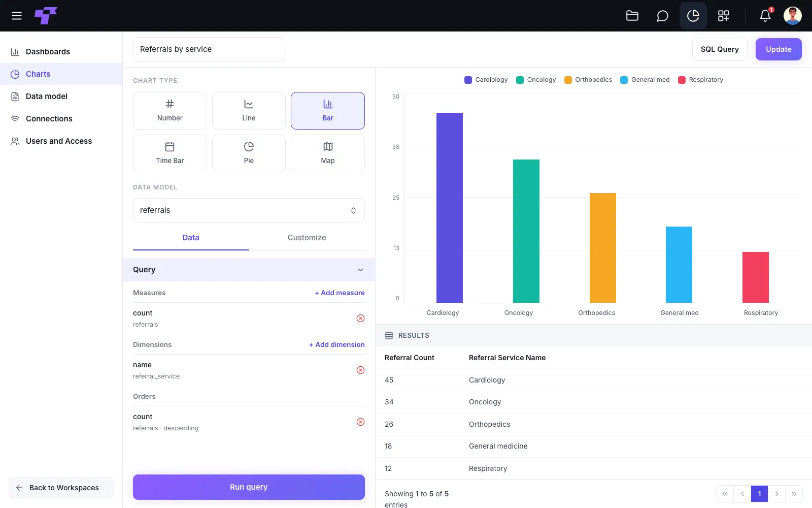This screenshot has height=508, width=812.
Task: Open Charts in the sidebar
Action: pyautogui.click(x=61, y=74)
